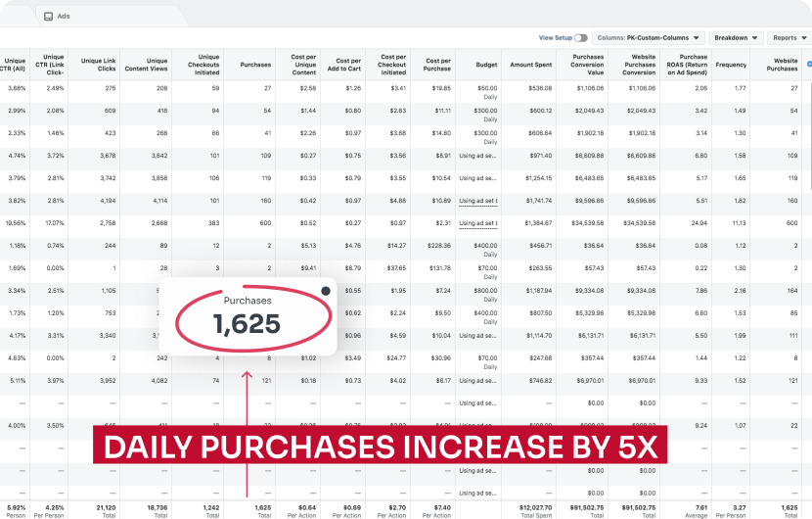Click the Purchase ROAS column header
Screen dimensions: 812x519
[x=687, y=65]
